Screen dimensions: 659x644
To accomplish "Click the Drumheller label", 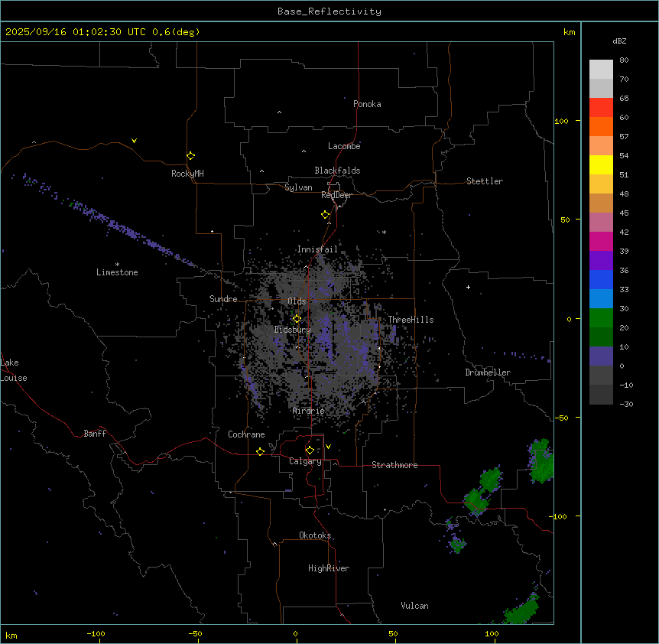I will click(488, 372).
